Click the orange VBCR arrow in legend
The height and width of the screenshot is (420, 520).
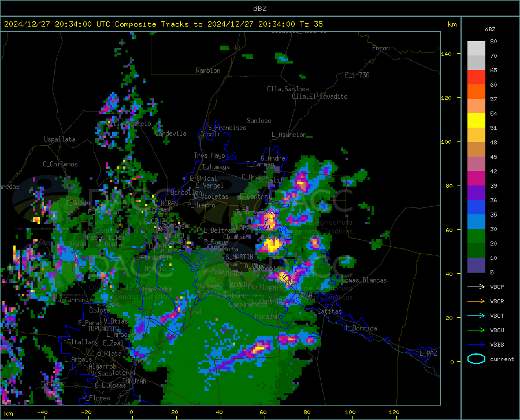click(476, 302)
